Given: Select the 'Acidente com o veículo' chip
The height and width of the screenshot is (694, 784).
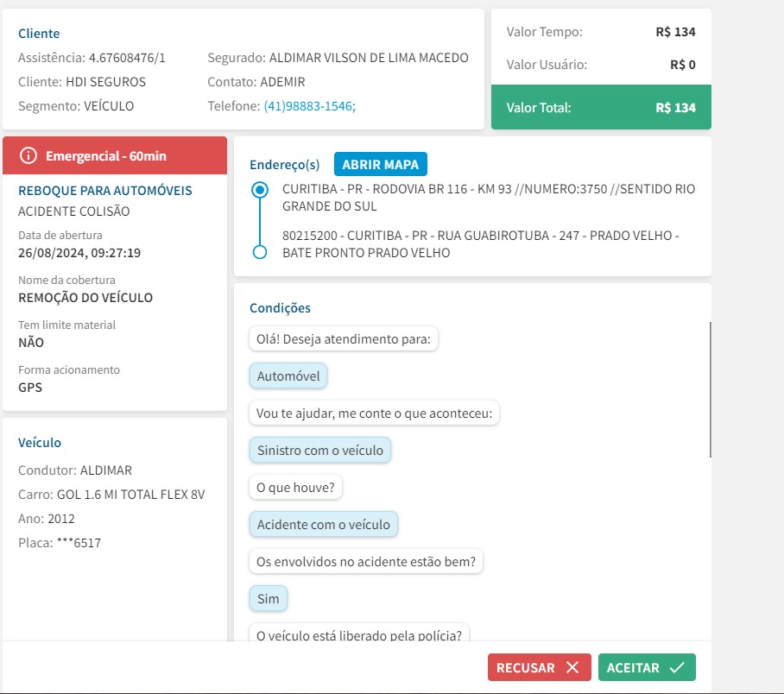Looking at the screenshot, I should coord(324,525).
